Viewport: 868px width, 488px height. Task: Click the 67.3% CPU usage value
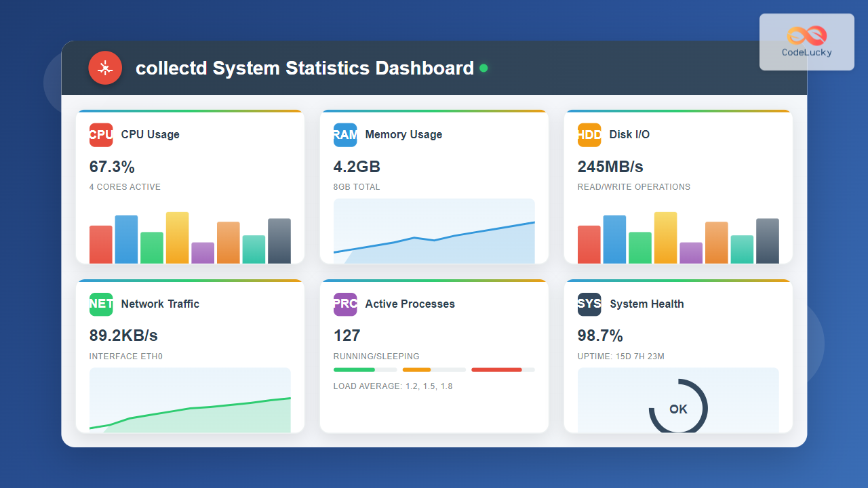112,167
